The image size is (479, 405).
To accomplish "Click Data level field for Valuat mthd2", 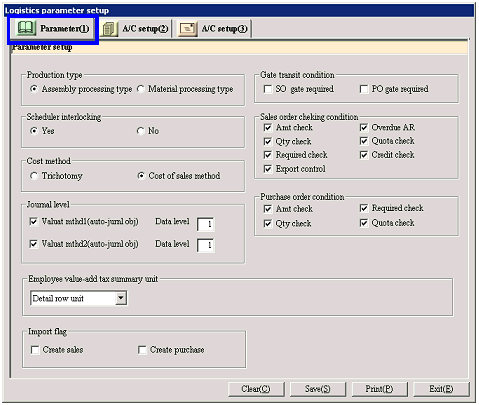I will click(x=206, y=245).
